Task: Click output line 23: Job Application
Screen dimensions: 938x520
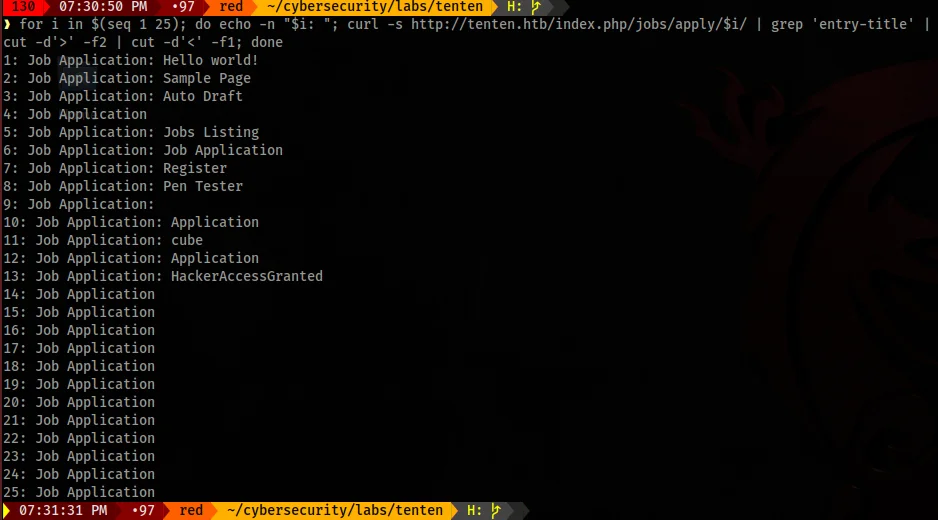Action: (79, 456)
